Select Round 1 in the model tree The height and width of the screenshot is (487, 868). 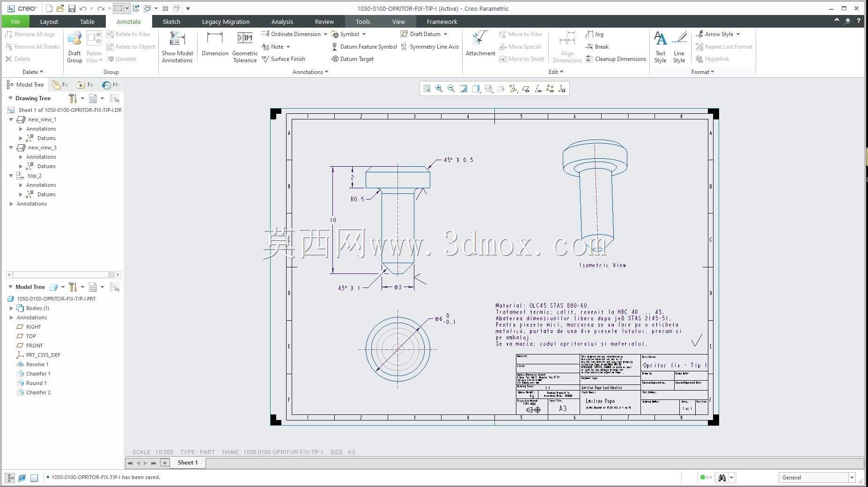tap(36, 383)
